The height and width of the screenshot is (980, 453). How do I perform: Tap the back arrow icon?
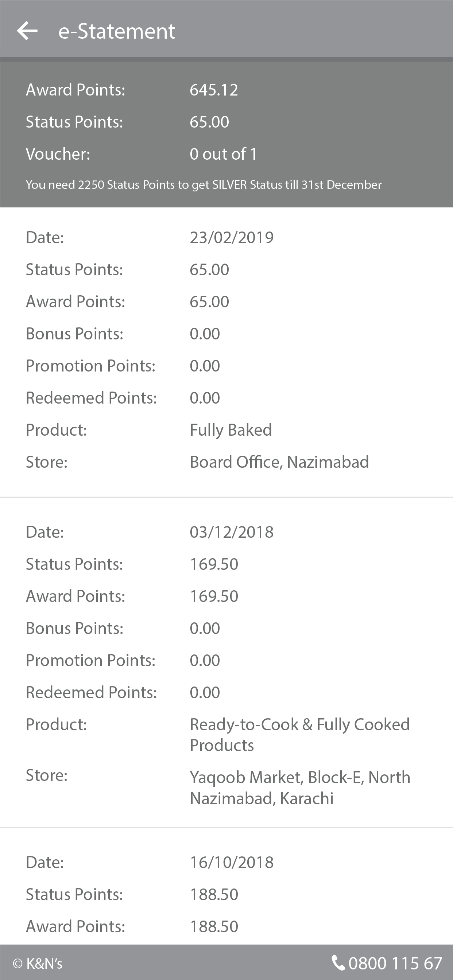27,31
